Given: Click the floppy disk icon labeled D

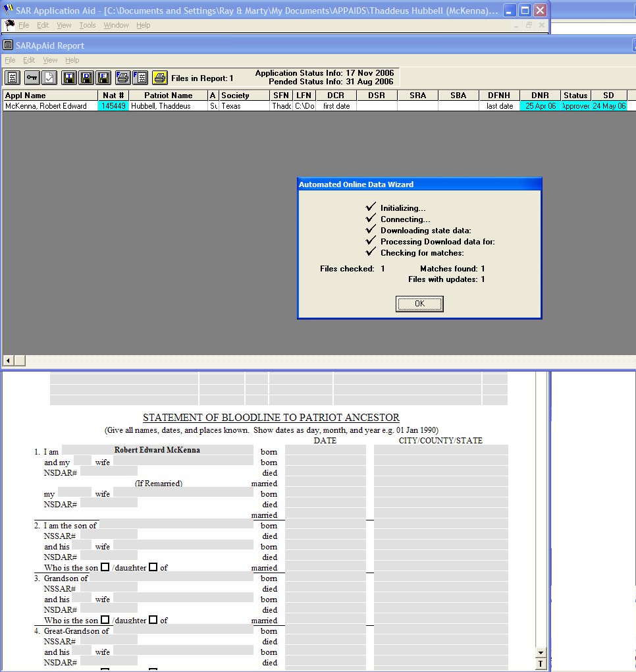Looking at the screenshot, I should pyautogui.click(x=86, y=78).
